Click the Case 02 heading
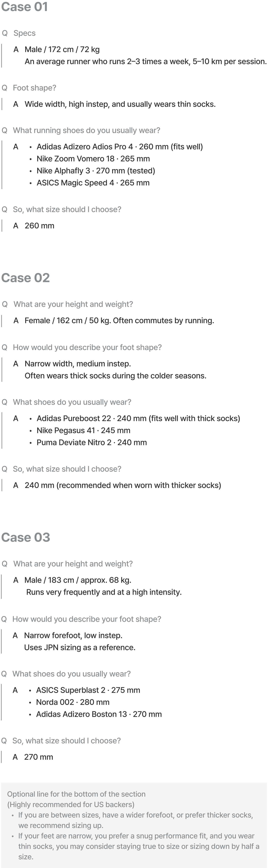The width and height of the screenshot is (268, 868). [x=25, y=278]
